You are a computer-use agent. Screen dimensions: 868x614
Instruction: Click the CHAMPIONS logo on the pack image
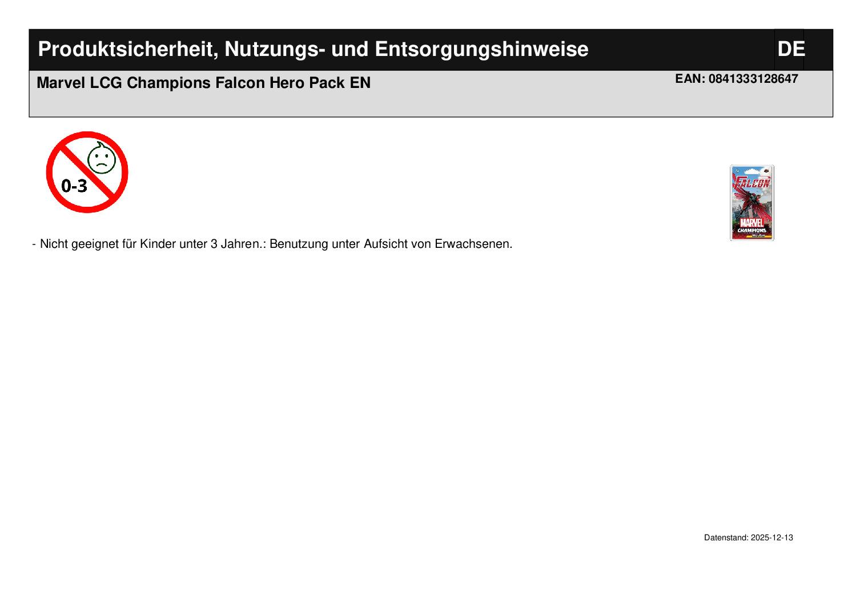point(752,230)
